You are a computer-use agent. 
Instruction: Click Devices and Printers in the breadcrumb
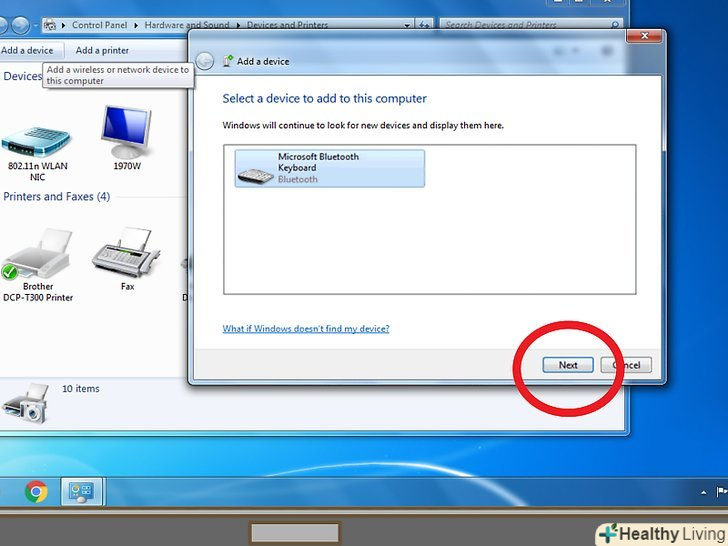click(287, 25)
